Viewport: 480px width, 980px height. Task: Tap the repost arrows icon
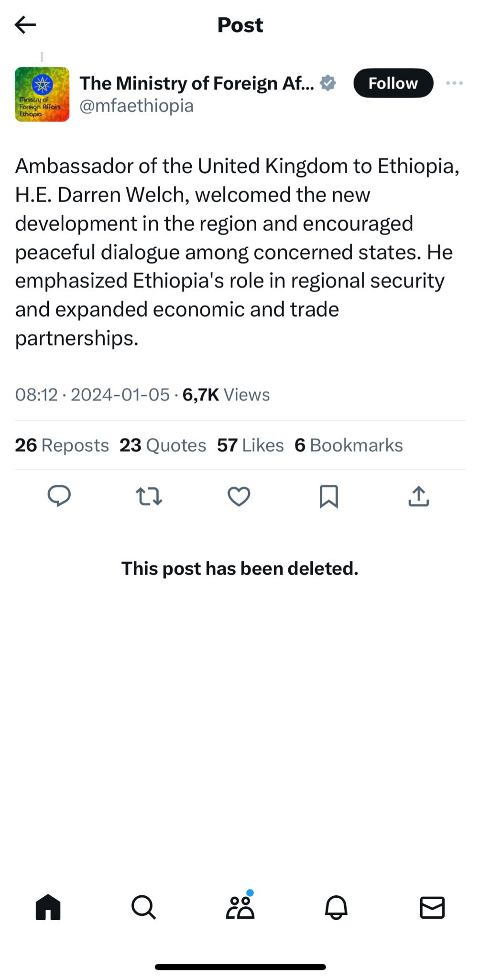[x=149, y=496]
